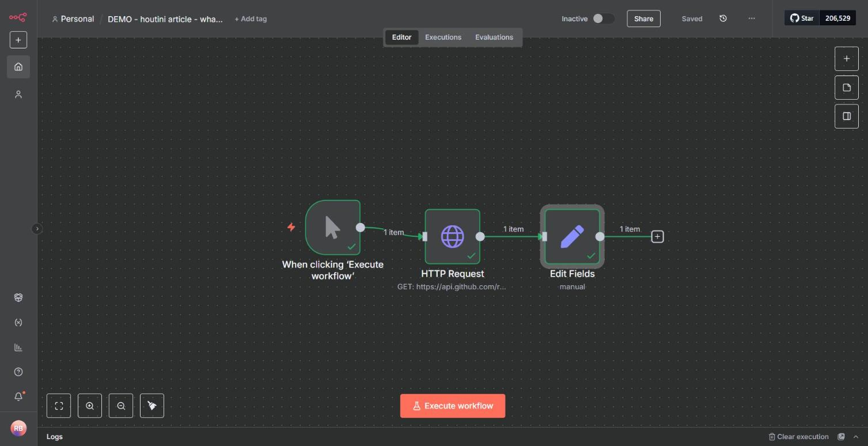Open the variables (x) icon in sidebar
This screenshot has width=868, height=446.
(x=18, y=322)
